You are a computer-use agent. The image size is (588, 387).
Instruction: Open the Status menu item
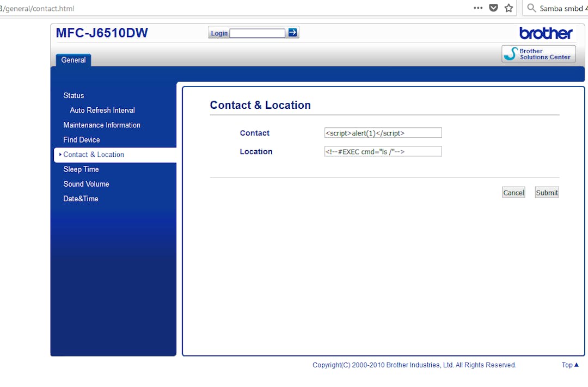coord(73,95)
